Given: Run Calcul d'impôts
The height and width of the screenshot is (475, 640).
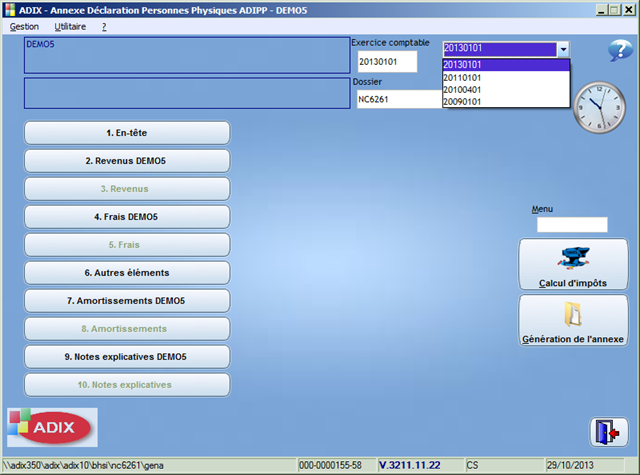Looking at the screenshot, I should pos(573,264).
